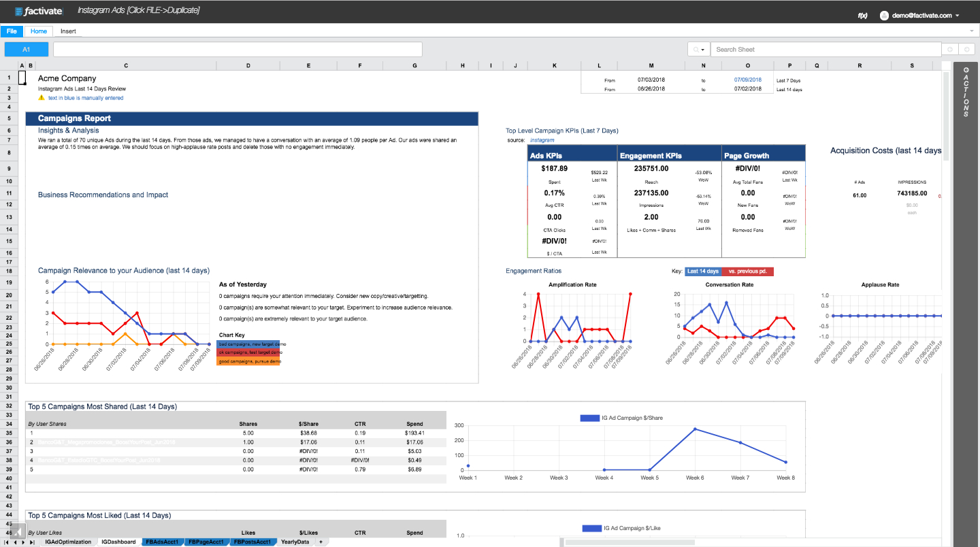Screen dimensions: 980x547
Task: Jump to last sheet tab arrow
Action: 32,542
